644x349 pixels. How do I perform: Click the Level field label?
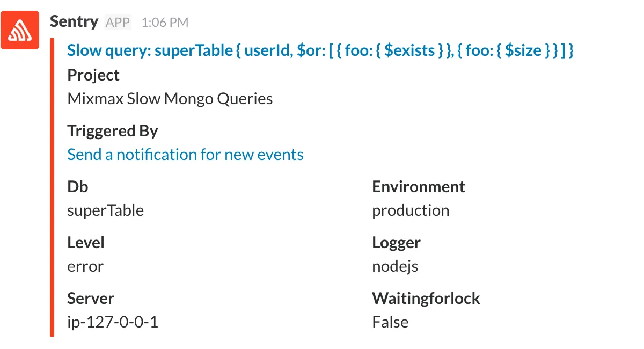[x=86, y=243]
